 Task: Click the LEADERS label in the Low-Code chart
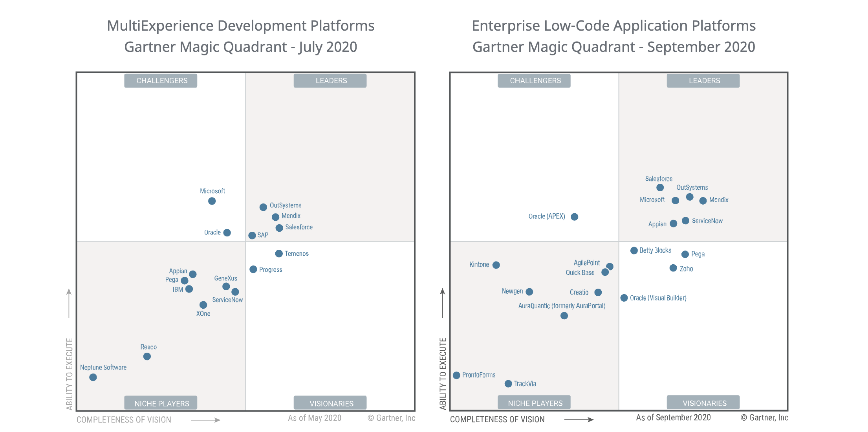[703, 81]
